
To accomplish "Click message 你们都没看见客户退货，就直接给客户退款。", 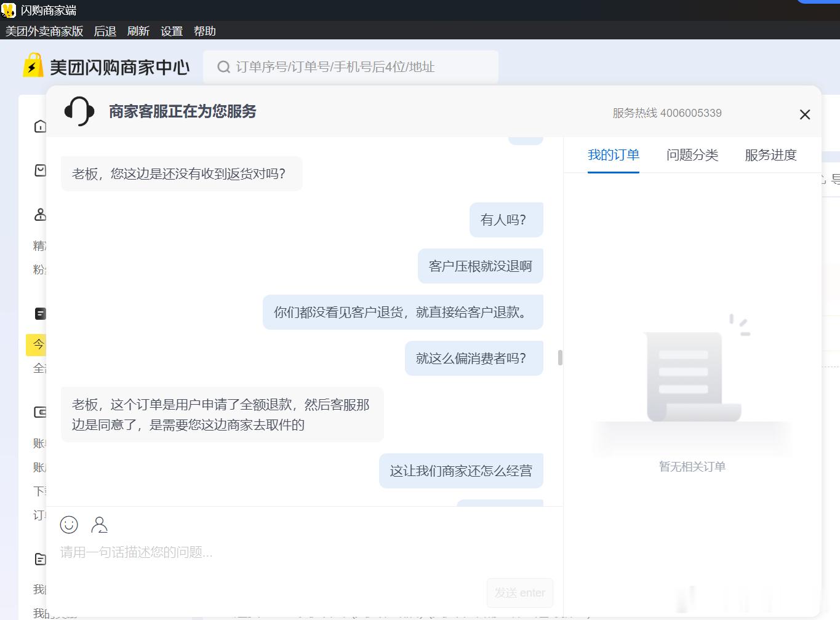I will (403, 312).
